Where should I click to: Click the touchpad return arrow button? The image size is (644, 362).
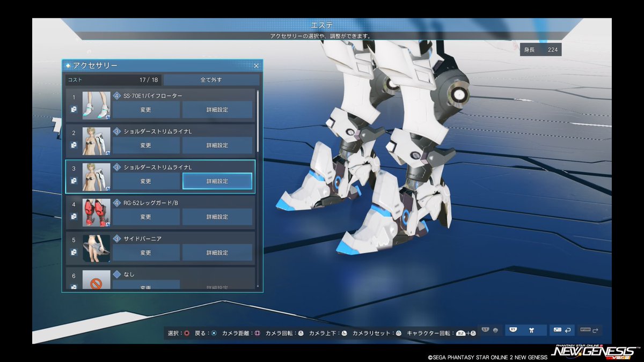tap(562, 330)
